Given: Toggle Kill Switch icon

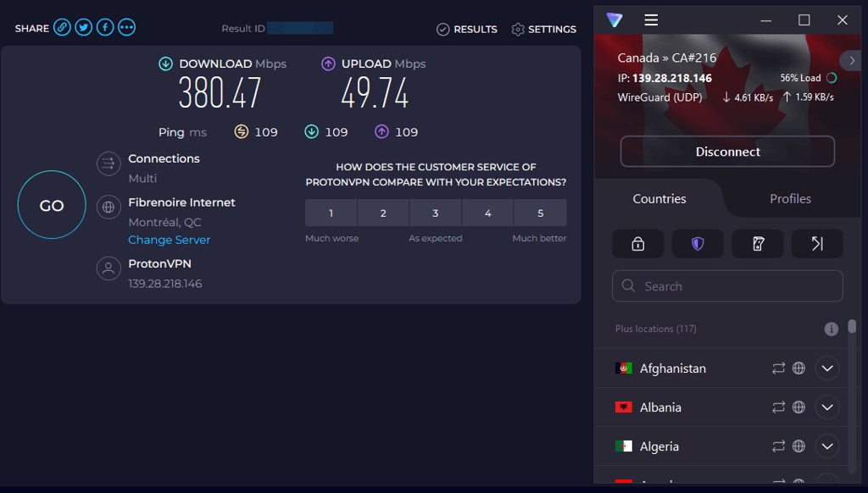Looking at the screenshot, I should pos(757,243).
